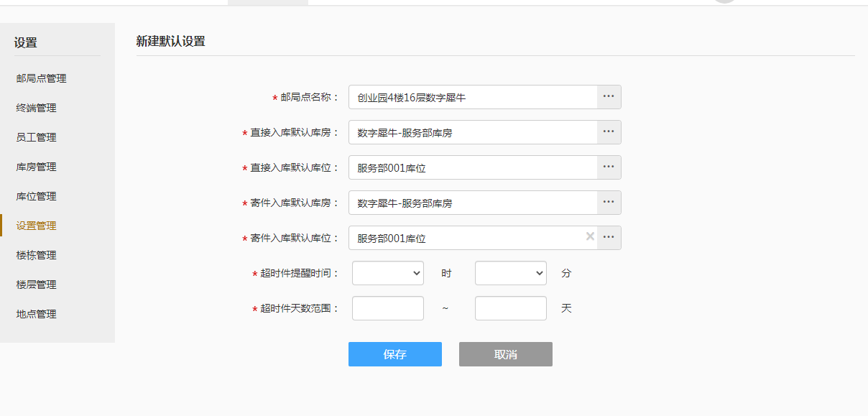Click the 邮局点名称 label
The image size is (868, 416).
tap(310, 98)
